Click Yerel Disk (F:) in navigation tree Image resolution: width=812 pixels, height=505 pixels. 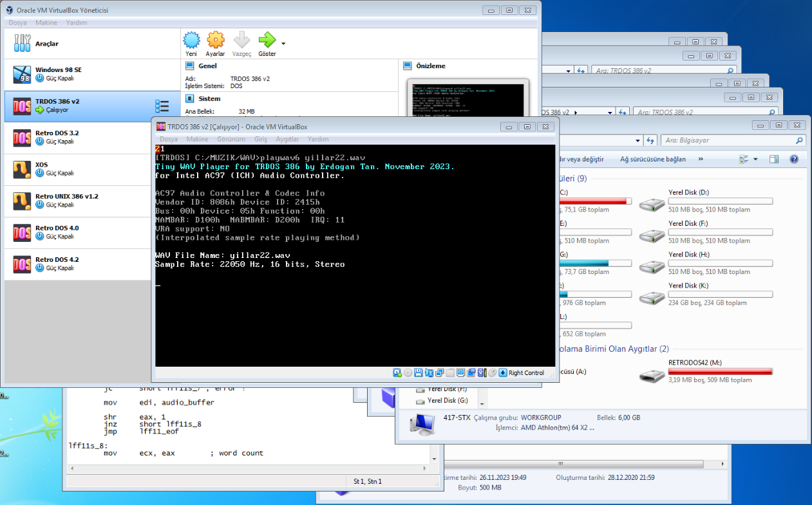point(447,389)
